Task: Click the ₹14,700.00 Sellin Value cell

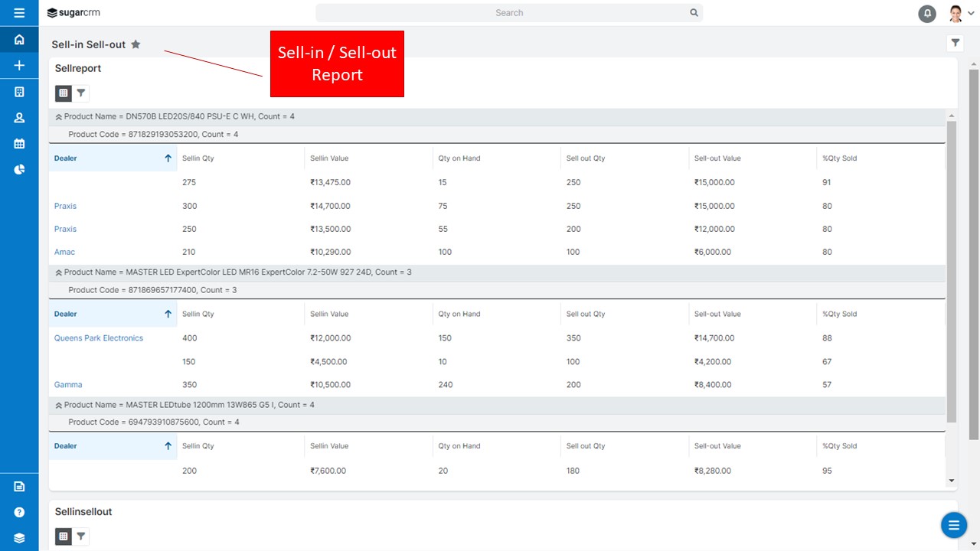Action: tap(330, 206)
